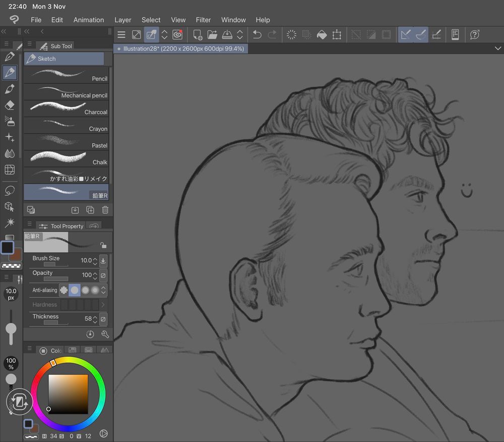
Task: Toggle snap to ruler in command bar
Action: click(405, 34)
